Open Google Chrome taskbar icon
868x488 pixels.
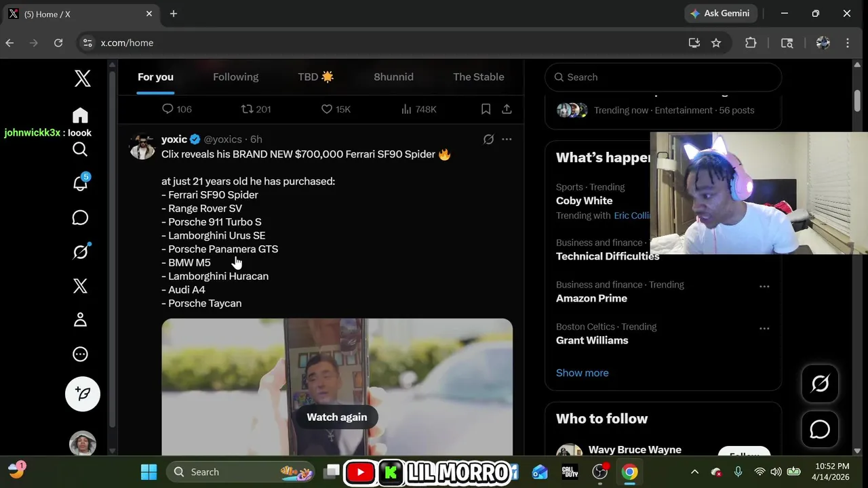(630, 472)
